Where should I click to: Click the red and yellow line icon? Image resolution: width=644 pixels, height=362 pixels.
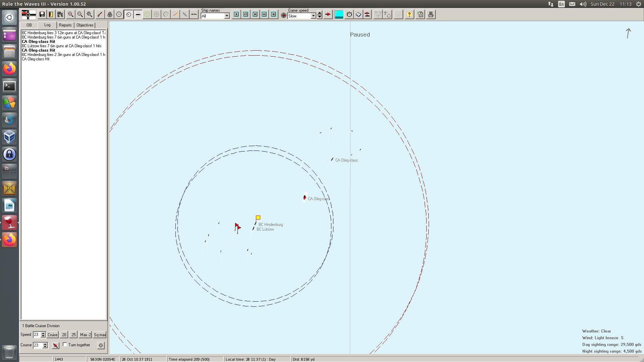pos(175,14)
